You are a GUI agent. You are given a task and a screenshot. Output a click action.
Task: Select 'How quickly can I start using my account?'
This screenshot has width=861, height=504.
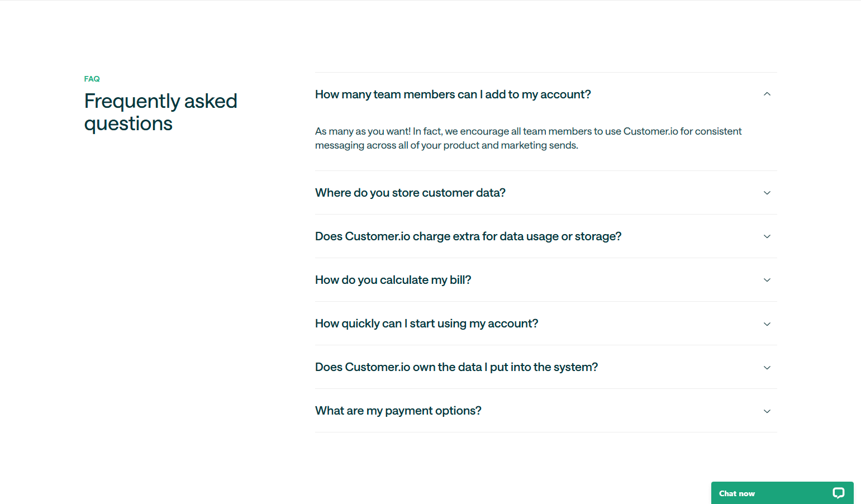tap(426, 324)
